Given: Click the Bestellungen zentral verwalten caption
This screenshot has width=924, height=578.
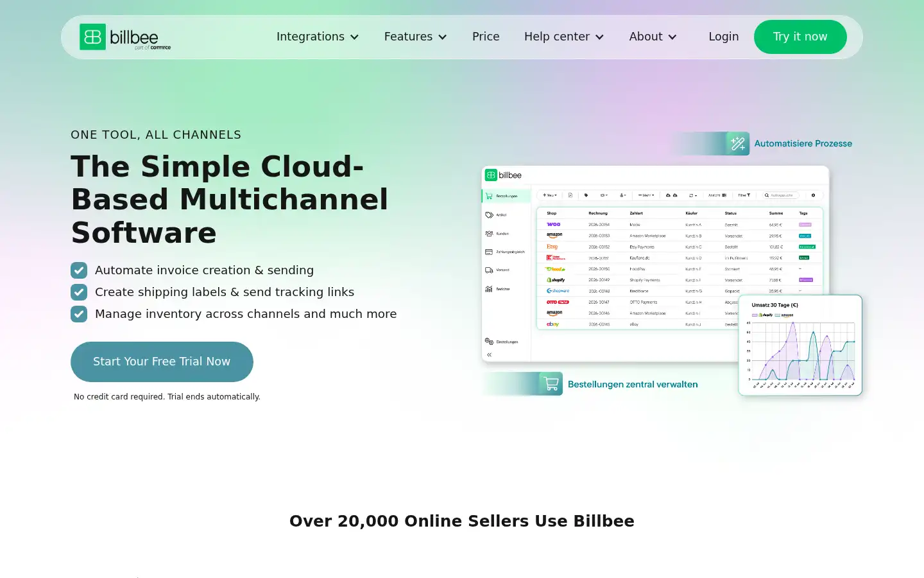Looking at the screenshot, I should pyautogui.click(x=633, y=384).
